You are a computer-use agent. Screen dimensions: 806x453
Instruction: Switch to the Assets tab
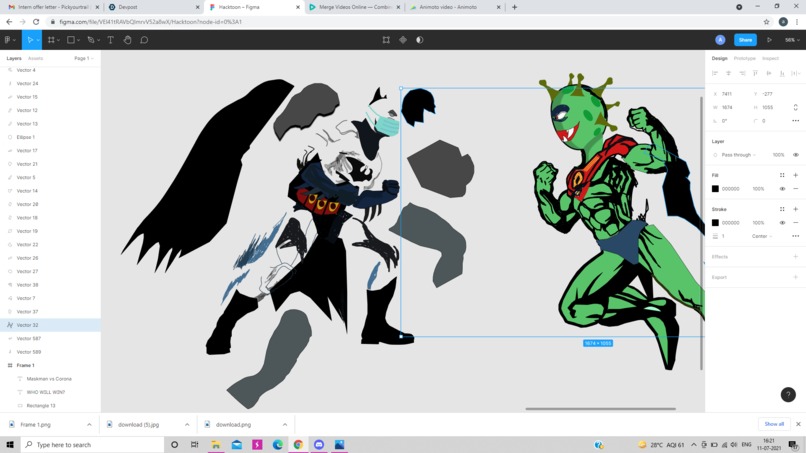click(35, 59)
